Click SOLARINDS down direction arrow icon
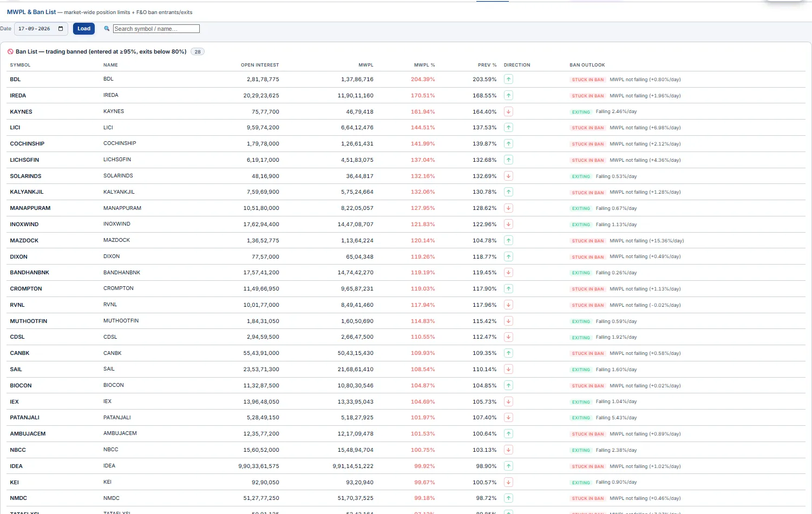The image size is (812, 514). pos(508,176)
